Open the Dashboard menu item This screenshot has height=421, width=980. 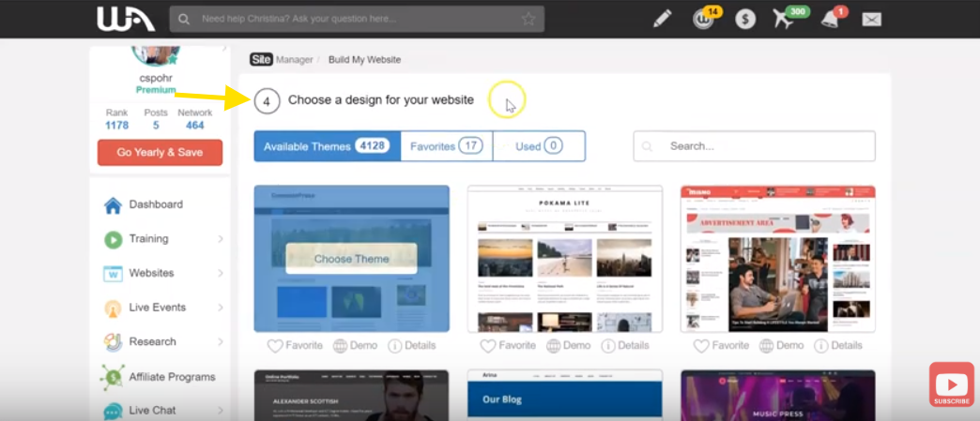click(x=156, y=204)
